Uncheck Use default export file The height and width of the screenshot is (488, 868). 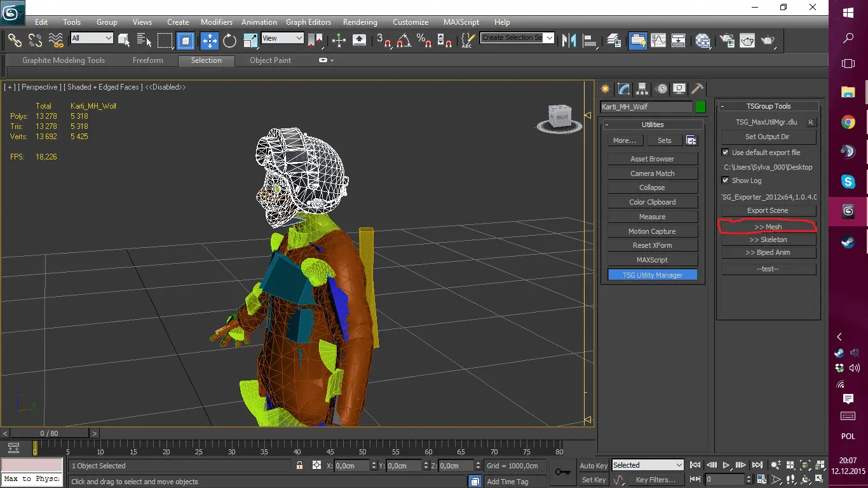pos(726,152)
